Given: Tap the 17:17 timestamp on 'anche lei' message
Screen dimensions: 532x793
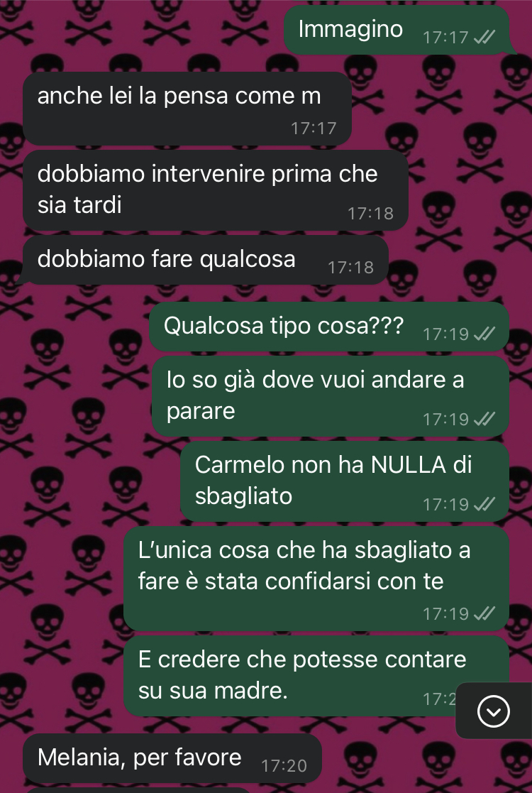Looking at the screenshot, I should pos(314,128).
